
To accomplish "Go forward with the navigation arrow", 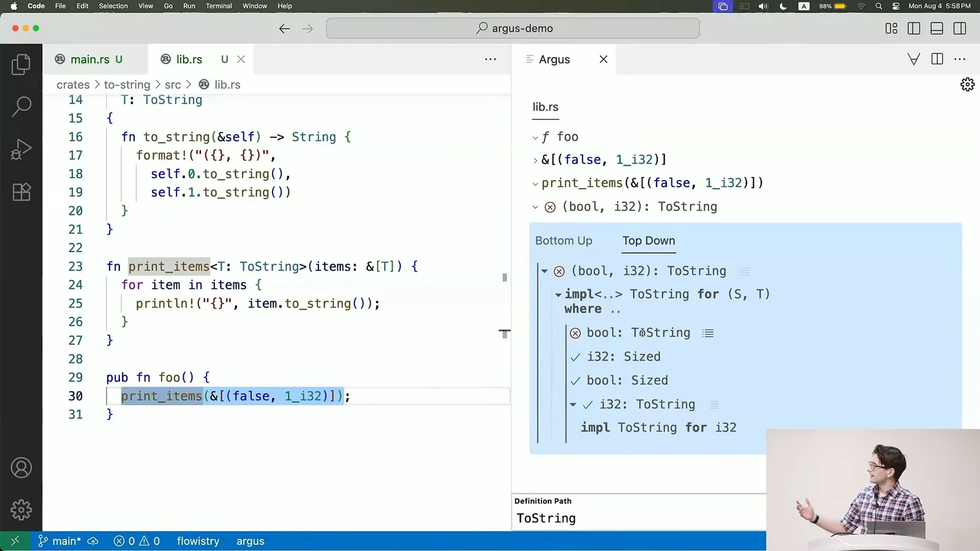I will tap(307, 28).
